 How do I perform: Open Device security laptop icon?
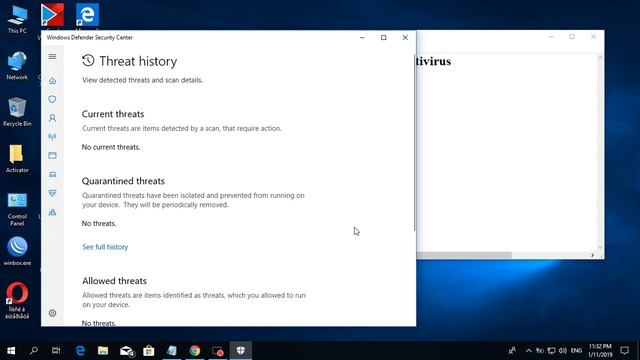tap(52, 174)
